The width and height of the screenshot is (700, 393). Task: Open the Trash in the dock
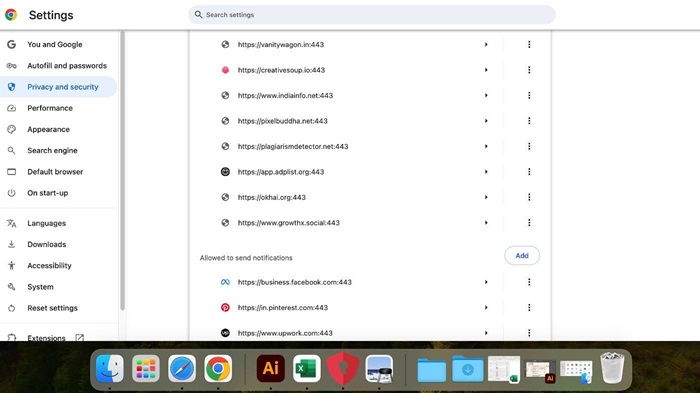[x=612, y=368]
